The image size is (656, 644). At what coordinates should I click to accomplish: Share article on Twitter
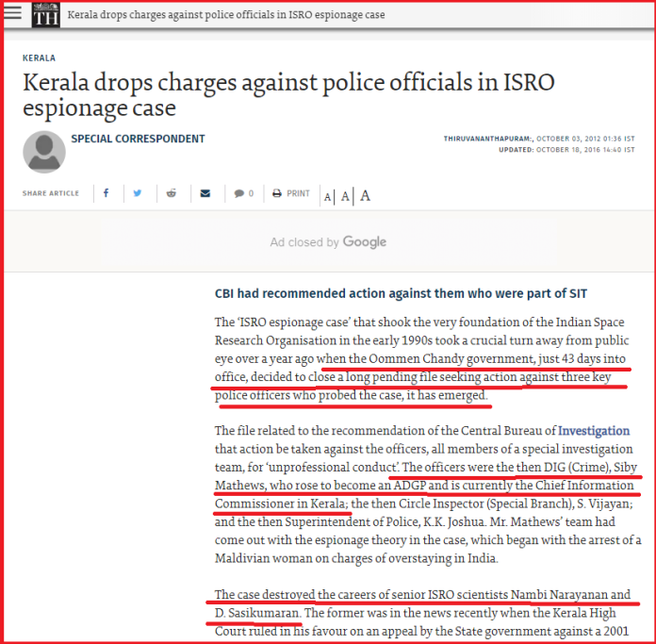pyautogui.click(x=138, y=193)
